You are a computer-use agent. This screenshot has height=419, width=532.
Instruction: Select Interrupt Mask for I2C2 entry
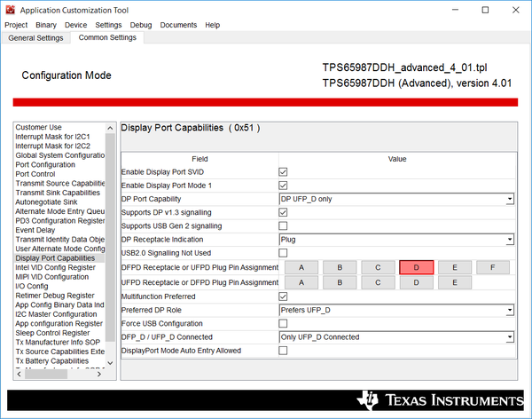click(52, 146)
